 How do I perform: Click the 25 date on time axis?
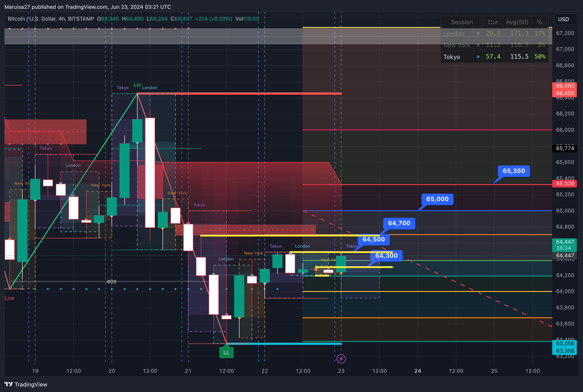494,371
